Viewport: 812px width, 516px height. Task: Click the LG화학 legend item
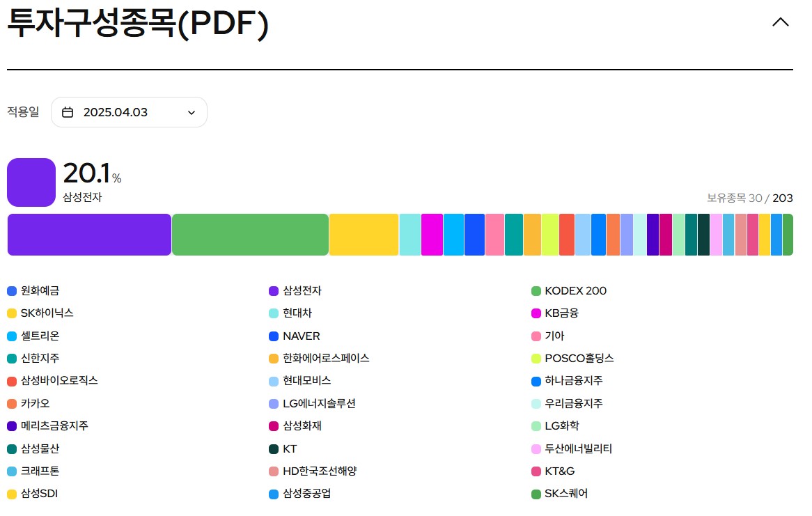pyautogui.click(x=556, y=425)
